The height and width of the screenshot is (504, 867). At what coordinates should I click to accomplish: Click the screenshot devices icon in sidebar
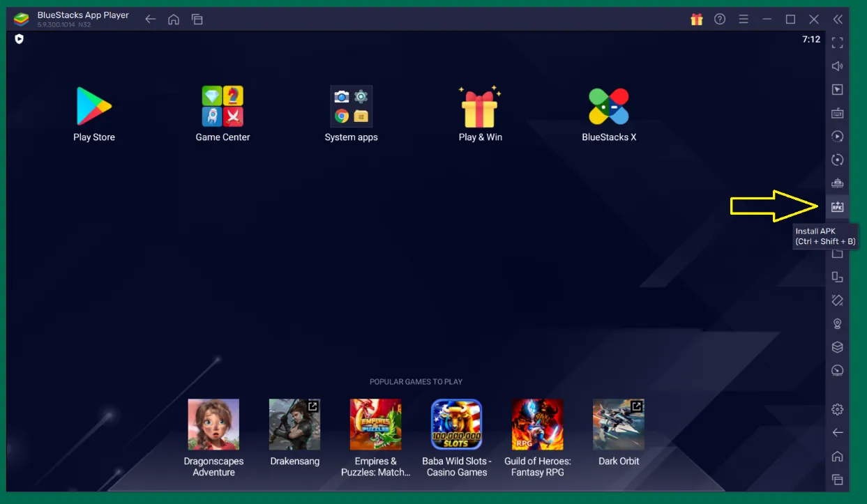coord(838,277)
